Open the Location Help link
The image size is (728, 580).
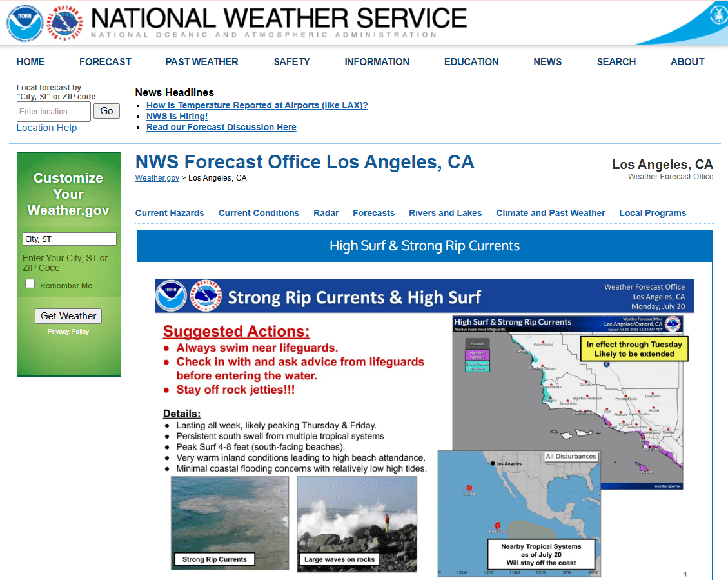pyautogui.click(x=47, y=128)
